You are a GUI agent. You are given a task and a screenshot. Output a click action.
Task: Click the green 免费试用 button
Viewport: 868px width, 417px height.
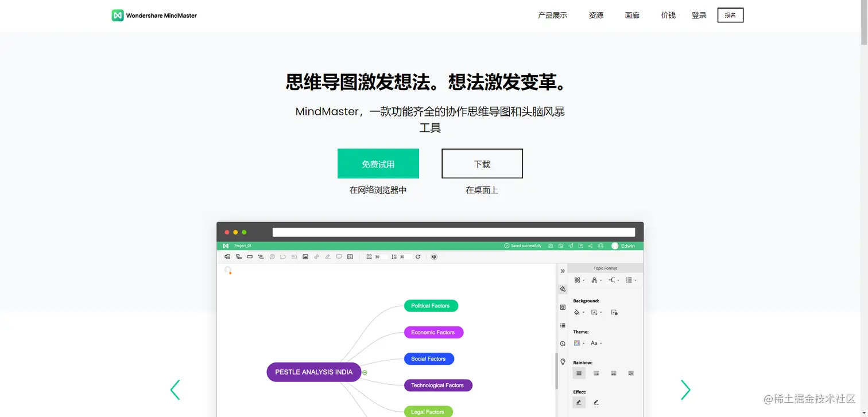[x=378, y=163]
